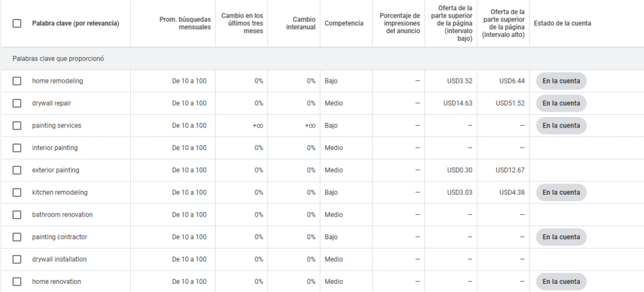Click the Estado de la cuenta header
The height and width of the screenshot is (292, 644).
[x=562, y=23]
